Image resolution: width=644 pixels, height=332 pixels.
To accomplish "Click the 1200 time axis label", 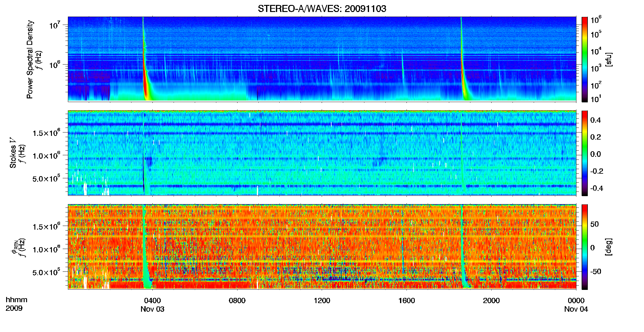I will click(x=322, y=300).
